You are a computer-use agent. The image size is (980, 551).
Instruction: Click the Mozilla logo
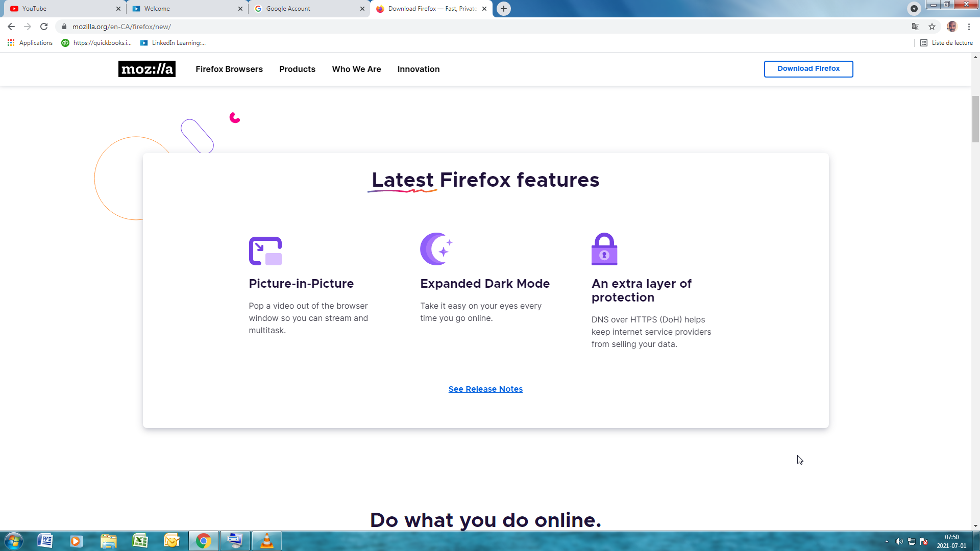(x=146, y=69)
